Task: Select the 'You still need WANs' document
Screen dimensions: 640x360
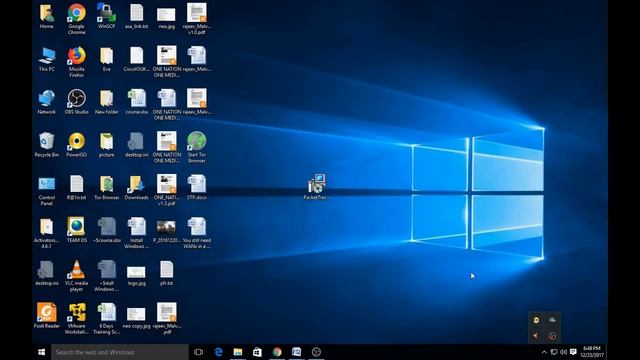Action: point(197,233)
